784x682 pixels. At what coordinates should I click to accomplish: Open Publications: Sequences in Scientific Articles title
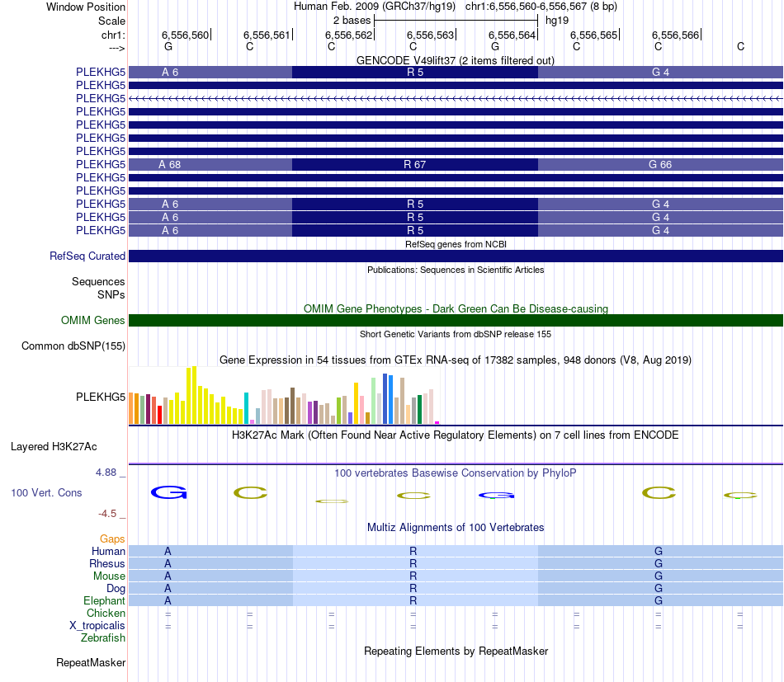coord(456,270)
